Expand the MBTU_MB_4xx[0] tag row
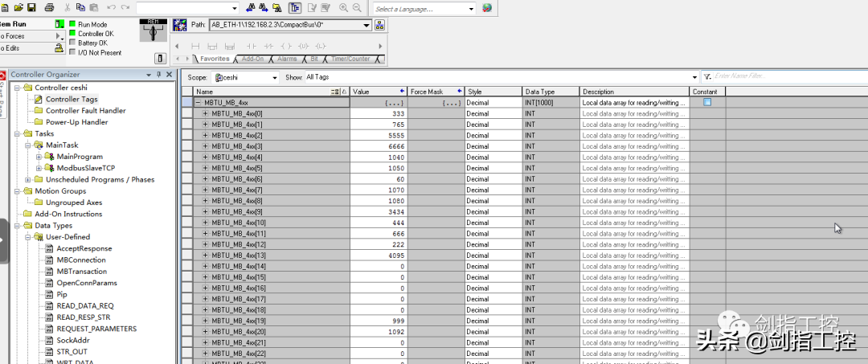 coord(205,113)
